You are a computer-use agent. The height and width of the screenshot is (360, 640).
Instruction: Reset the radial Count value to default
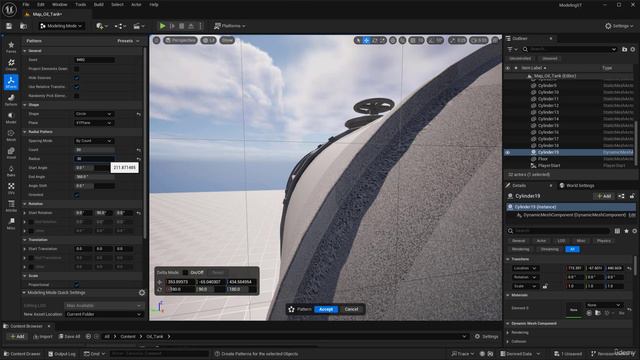point(139,150)
